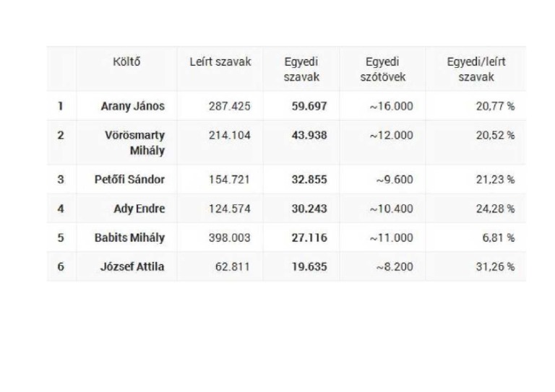
Task: Select the Ady Endre name cell
Action: [139, 209]
